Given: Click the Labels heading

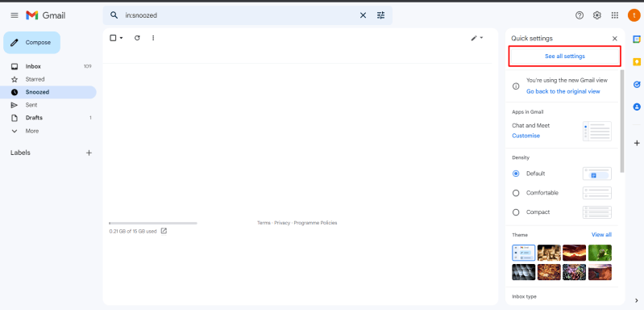Looking at the screenshot, I should [20, 153].
